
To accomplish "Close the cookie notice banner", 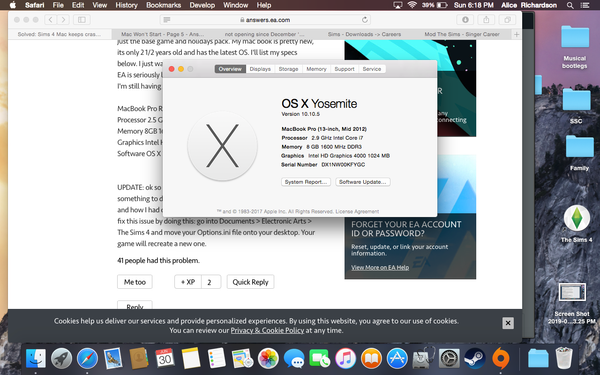I will click(x=508, y=323).
